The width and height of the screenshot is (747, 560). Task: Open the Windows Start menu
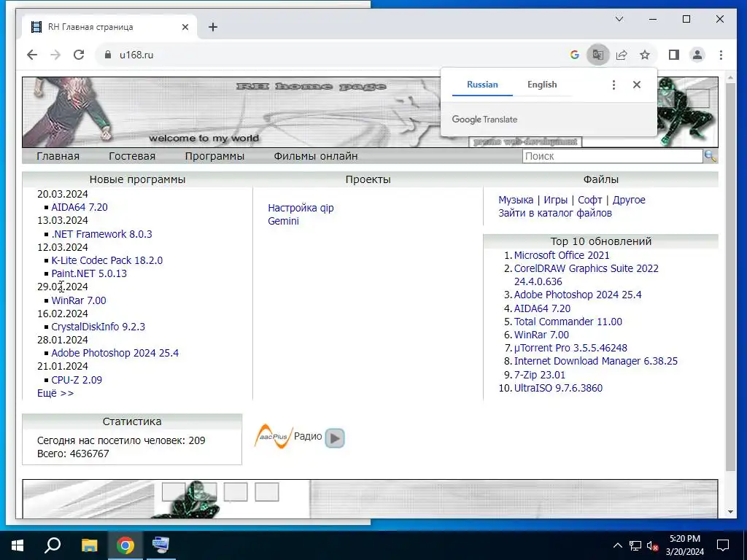tap(18, 545)
